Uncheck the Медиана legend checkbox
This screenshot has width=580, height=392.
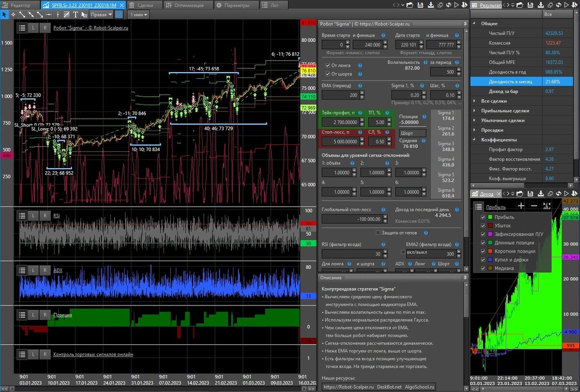click(x=482, y=268)
